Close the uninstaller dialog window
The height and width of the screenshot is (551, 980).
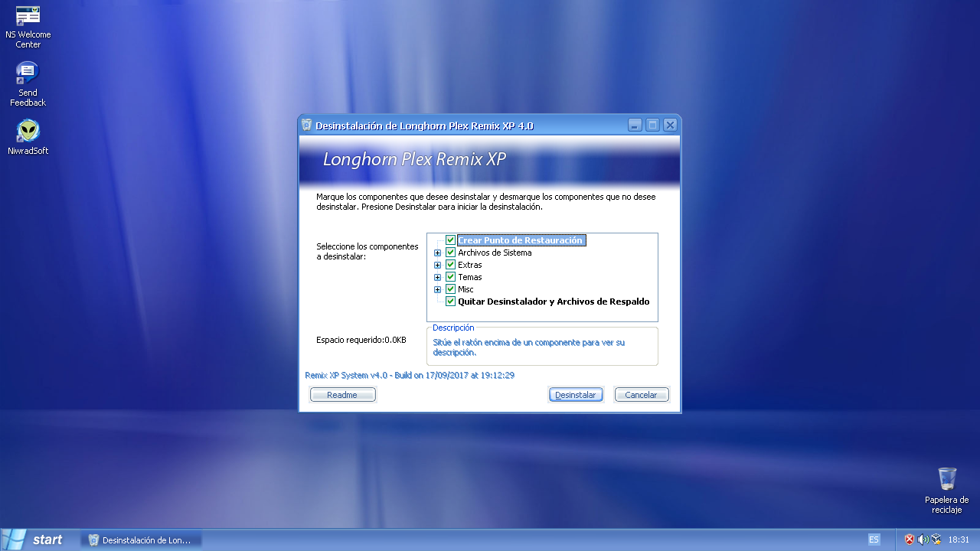tap(670, 125)
